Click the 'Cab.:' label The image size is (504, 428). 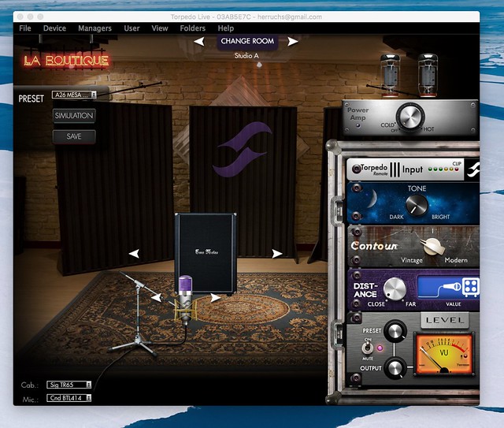[x=30, y=385]
